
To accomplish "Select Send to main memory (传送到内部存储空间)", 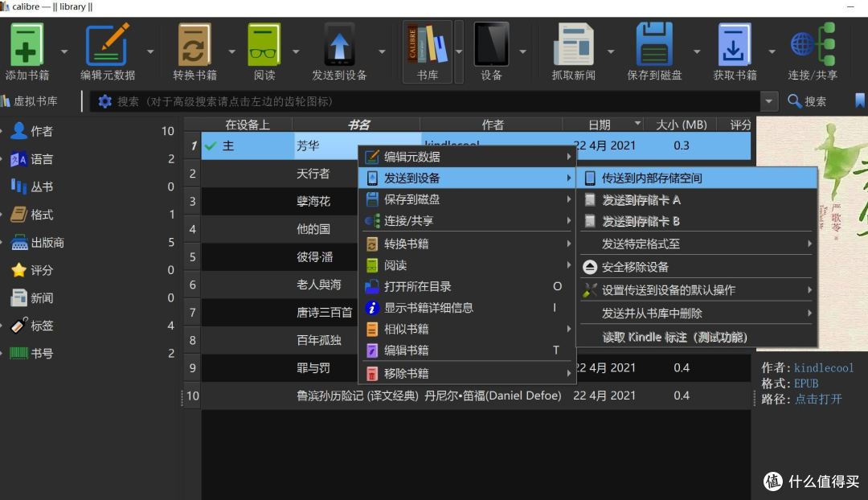I will [698, 178].
